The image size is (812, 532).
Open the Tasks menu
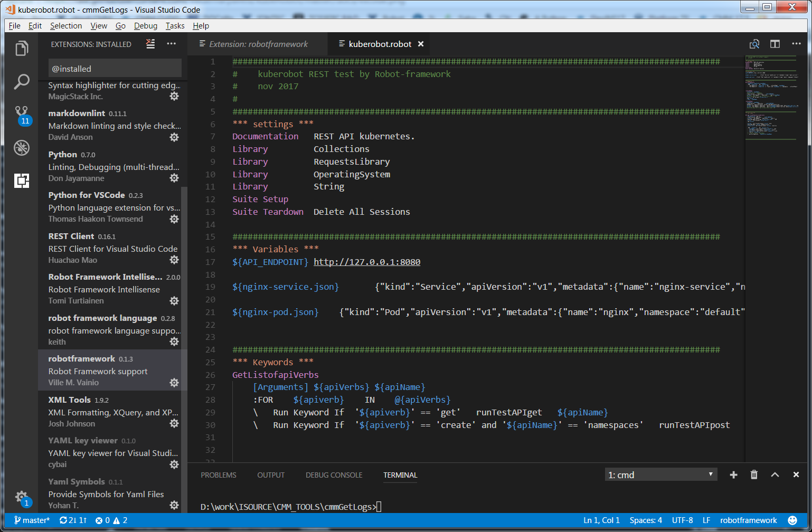coord(175,25)
